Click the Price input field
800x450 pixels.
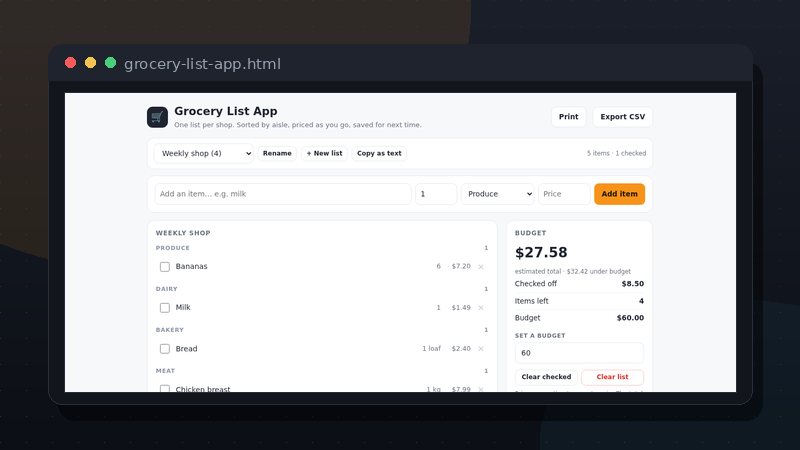coord(564,194)
